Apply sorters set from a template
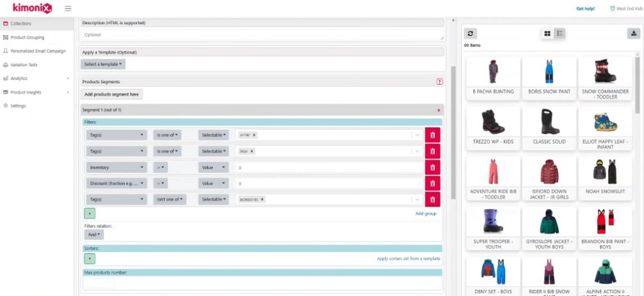 (x=409, y=259)
